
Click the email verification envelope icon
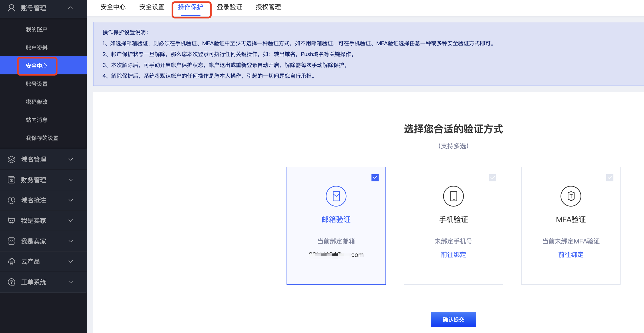(336, 196)
